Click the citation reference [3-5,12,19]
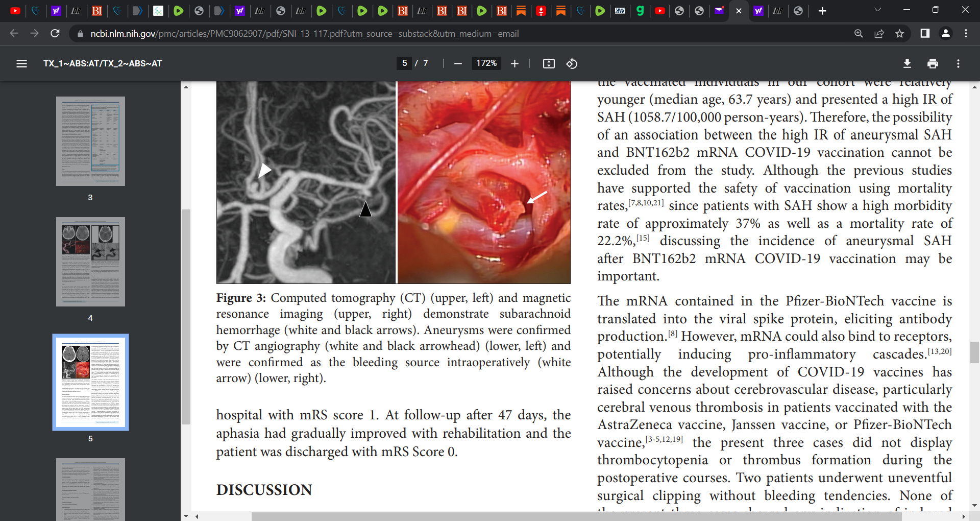Image resolution: width=980 pixels, height=521 pixels. (664, 439)
